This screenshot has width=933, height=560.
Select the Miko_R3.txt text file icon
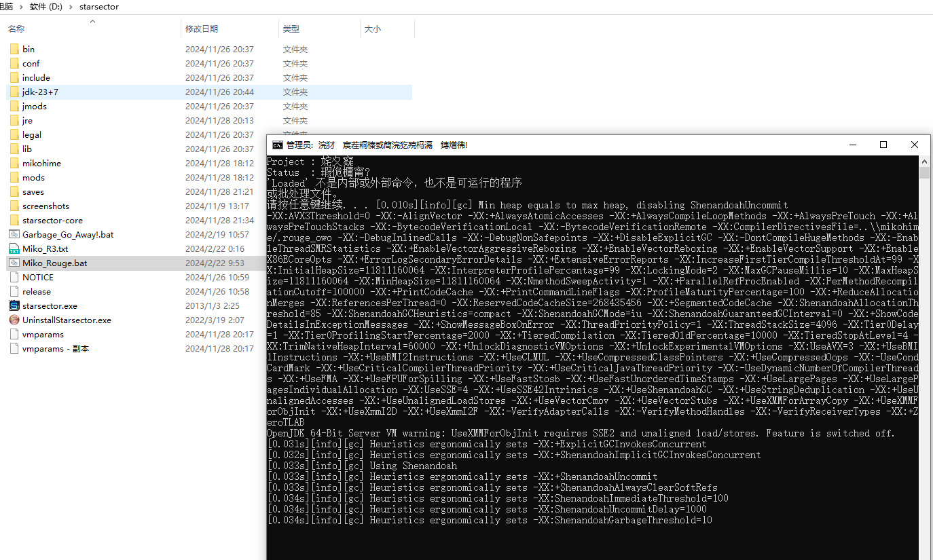[x=14, y=249]
